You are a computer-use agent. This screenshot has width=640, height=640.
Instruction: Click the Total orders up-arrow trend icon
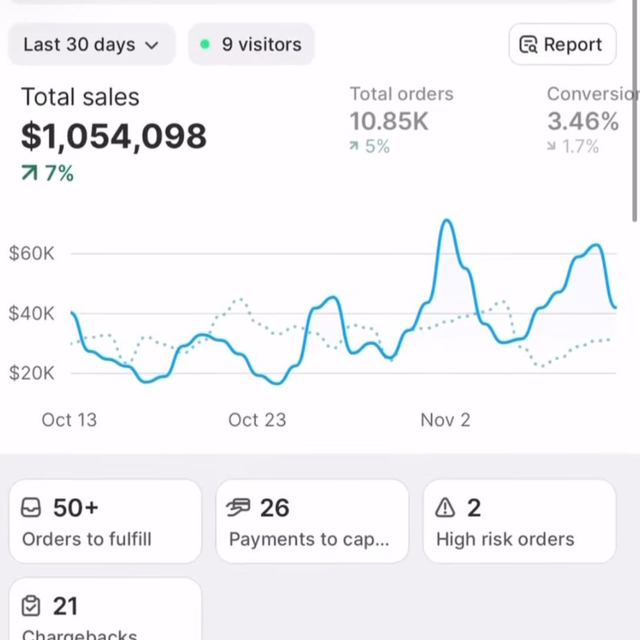[354, 147]
